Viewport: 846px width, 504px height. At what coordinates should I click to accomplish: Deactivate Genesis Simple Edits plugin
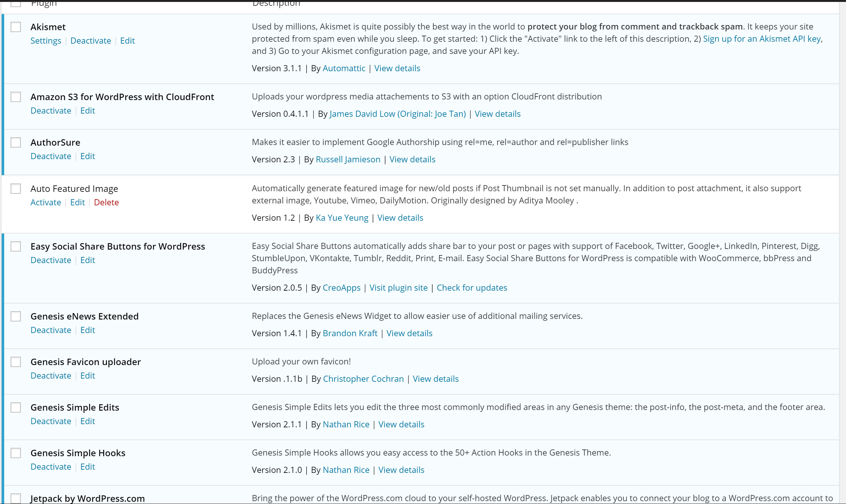(51, 421)
